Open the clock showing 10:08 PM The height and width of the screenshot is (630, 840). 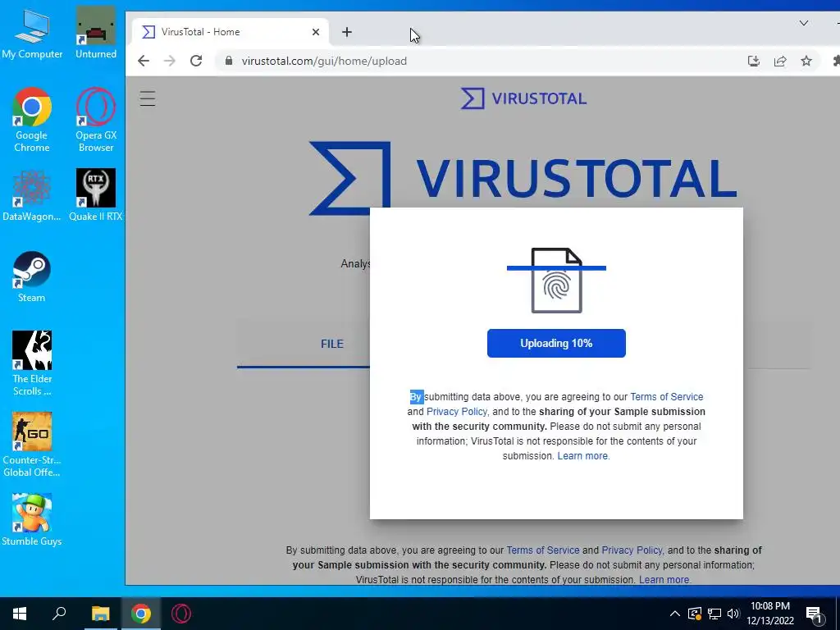click(x=769, y=614)
